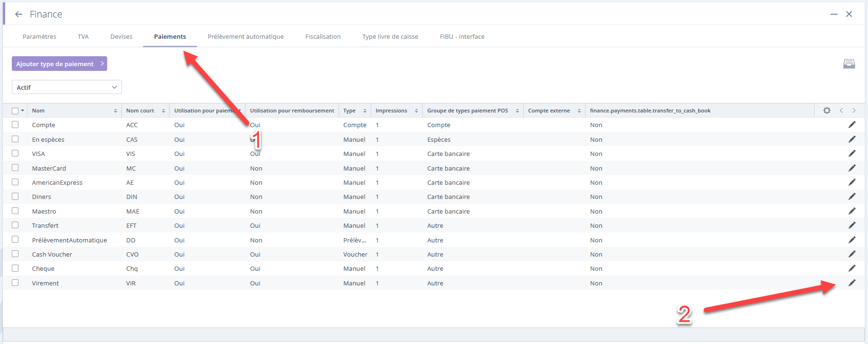Screen dimensions: 868x344
Task: Show previous table columns with left chevron
Action: pos(841,111)
